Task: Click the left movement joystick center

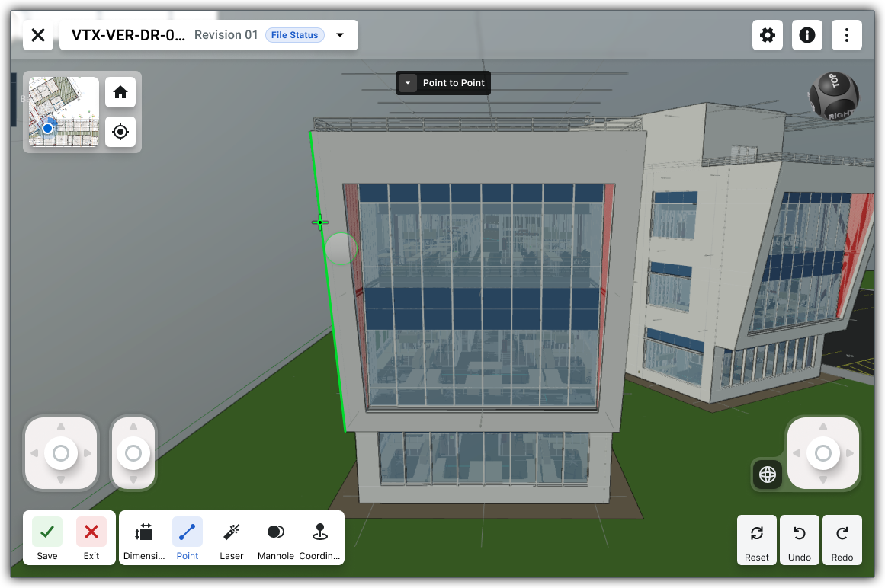Action: pos(61,452)
